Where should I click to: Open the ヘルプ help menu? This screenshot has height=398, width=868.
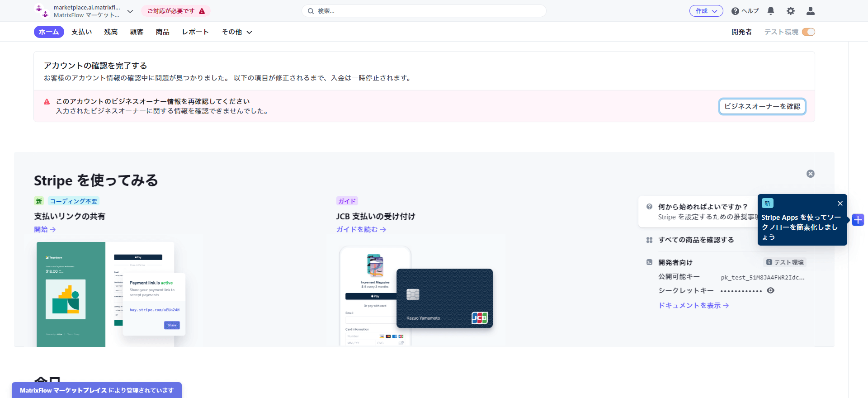point(745,11)
